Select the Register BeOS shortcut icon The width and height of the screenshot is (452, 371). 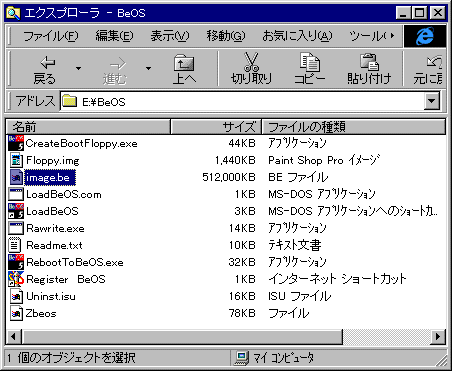tap(16, 279)
